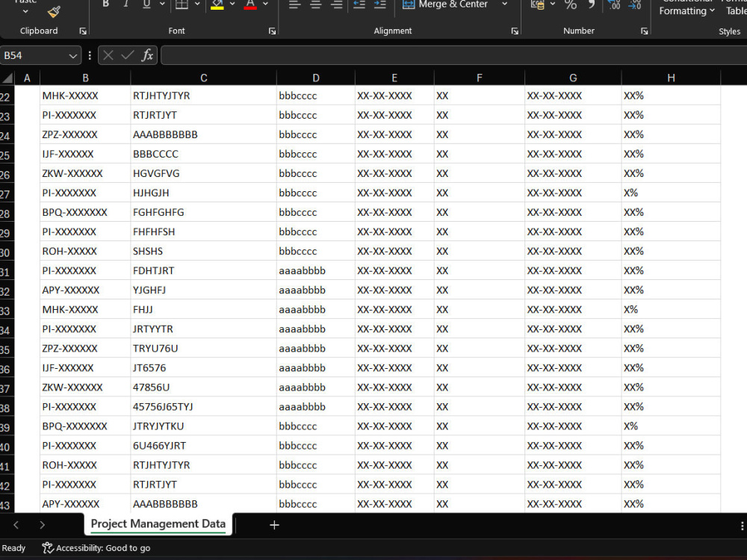Open Borders dropdown arrow
Image resolution: width=747 pixels, height=560 pixels.
(197, 4)
